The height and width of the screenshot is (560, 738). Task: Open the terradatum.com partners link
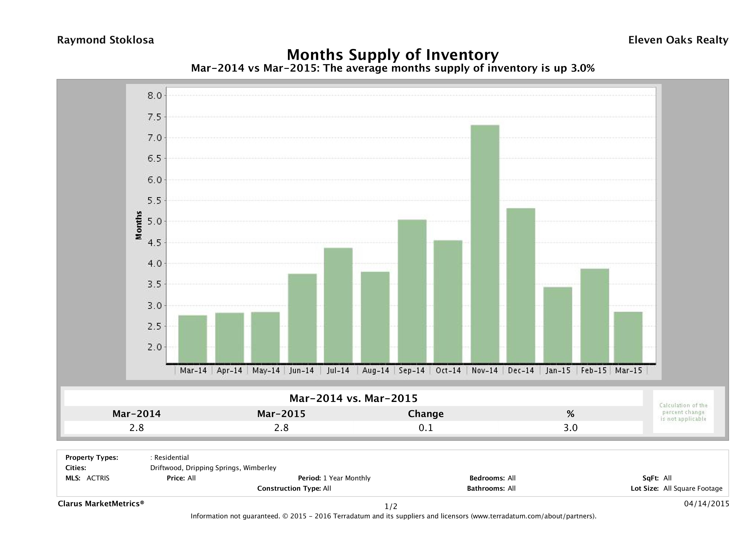[533, 516]
